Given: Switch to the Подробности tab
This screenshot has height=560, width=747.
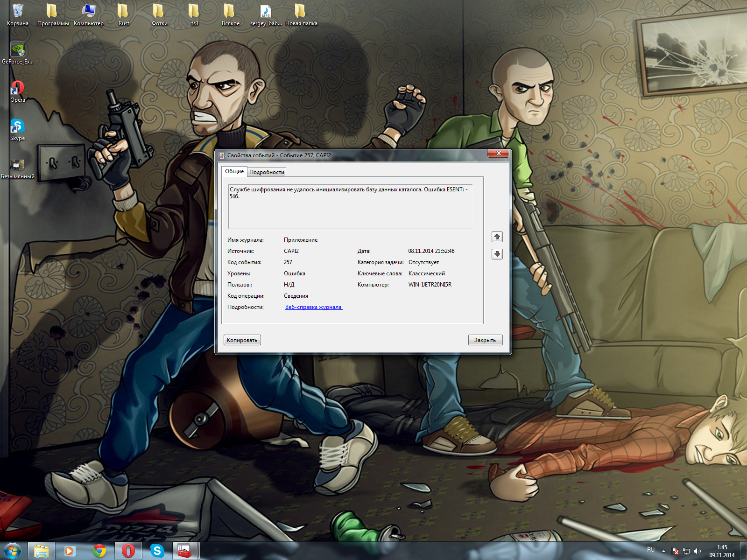Looking at the screenshot, I should [x=267, y=172].
